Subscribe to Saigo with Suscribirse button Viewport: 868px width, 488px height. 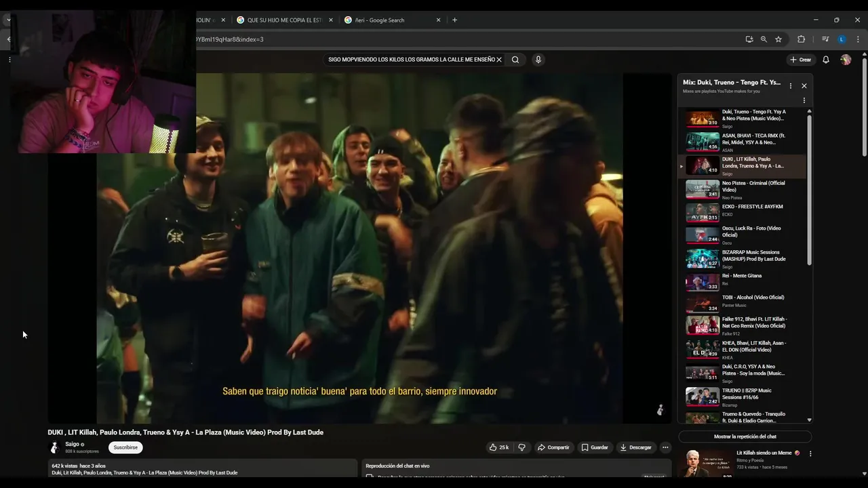(125, 447)
